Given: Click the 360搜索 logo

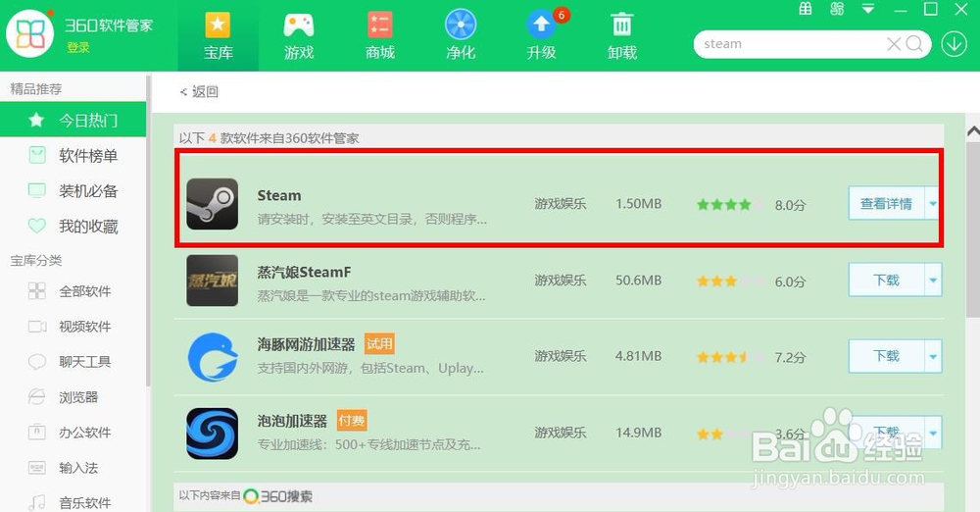Looking at the screenshot, I should pyautogui.click(x=277, y=496).
